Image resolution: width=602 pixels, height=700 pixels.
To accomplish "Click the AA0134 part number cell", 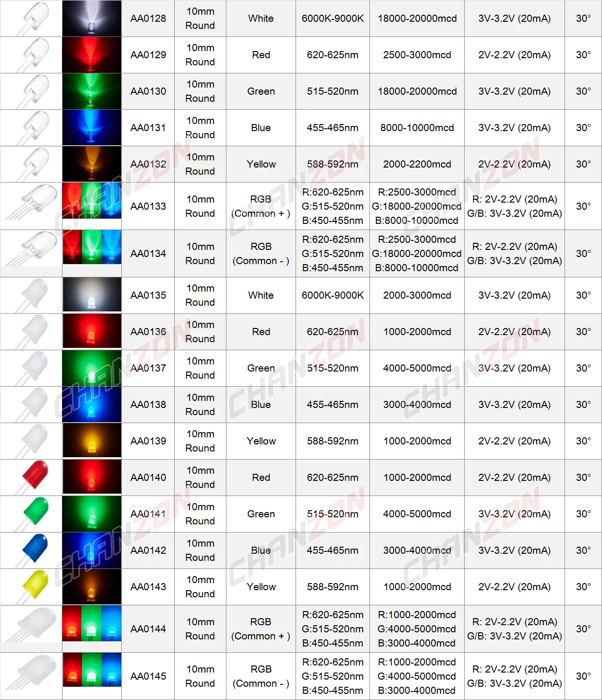I will pyautogui.click(x=148, y=254).
